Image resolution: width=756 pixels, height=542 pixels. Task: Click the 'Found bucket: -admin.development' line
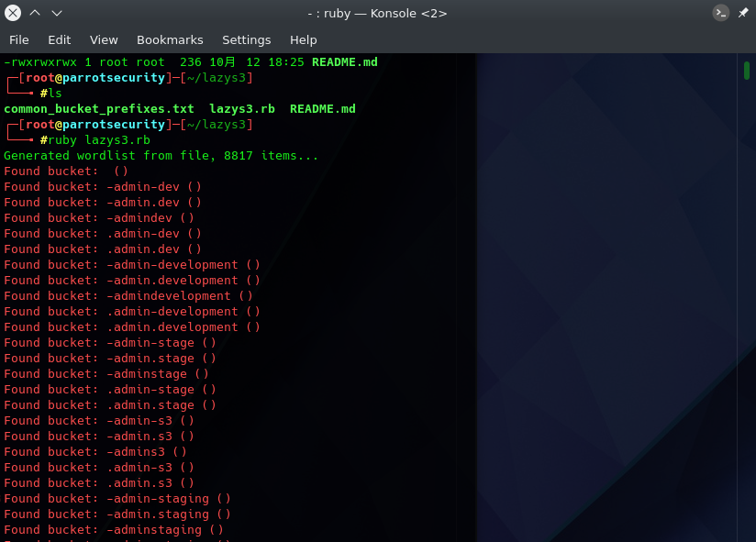pos(132,281)
